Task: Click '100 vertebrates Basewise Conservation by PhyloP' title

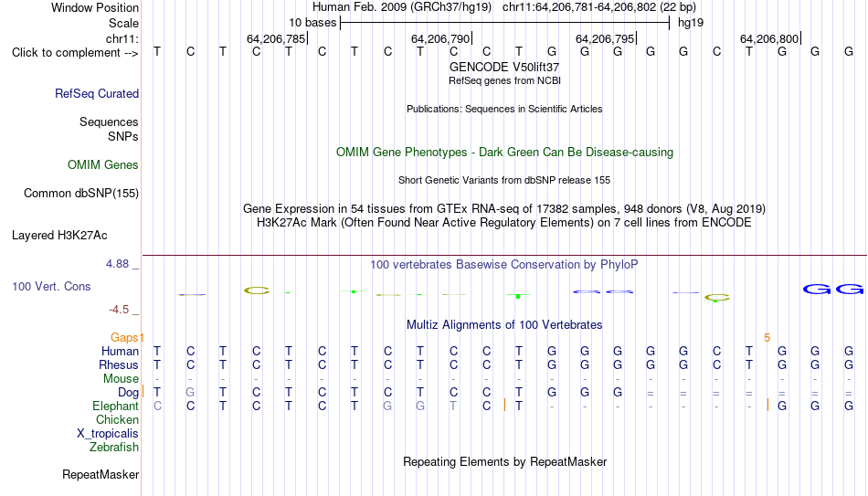Action: click(504, 265)
